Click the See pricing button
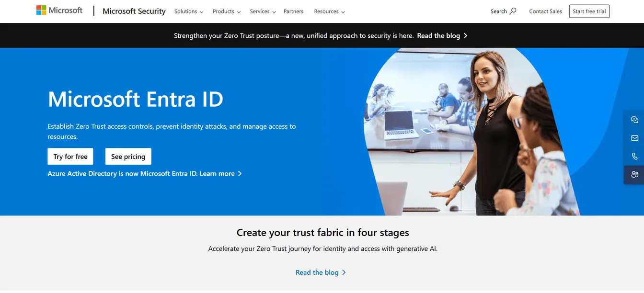644x293 pixels. click(x=128, y=157)
